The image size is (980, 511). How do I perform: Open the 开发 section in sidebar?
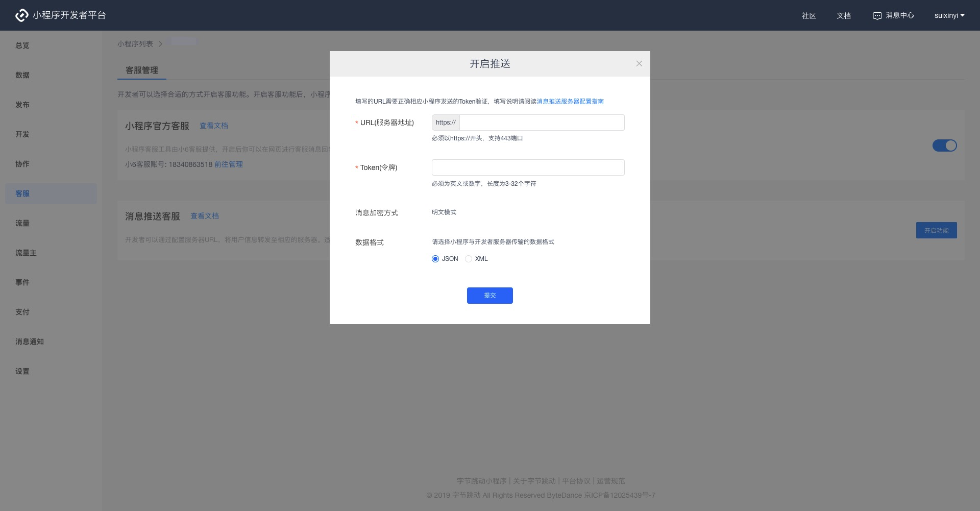click(22, 134)
